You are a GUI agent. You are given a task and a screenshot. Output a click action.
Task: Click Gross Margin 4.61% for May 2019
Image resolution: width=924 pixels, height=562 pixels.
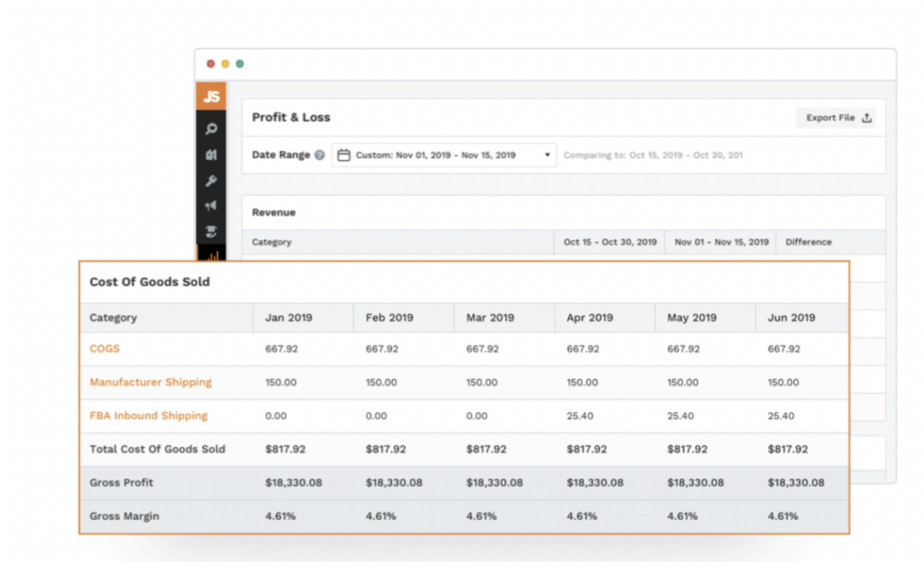tap(683, 517)
